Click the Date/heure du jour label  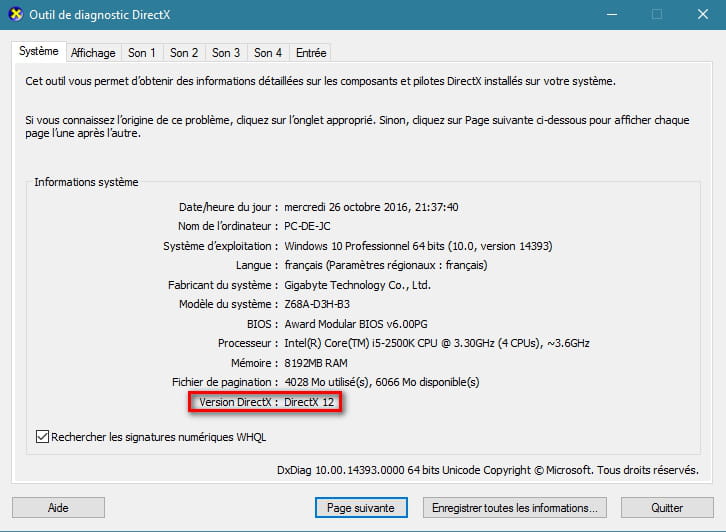(228, 207)
